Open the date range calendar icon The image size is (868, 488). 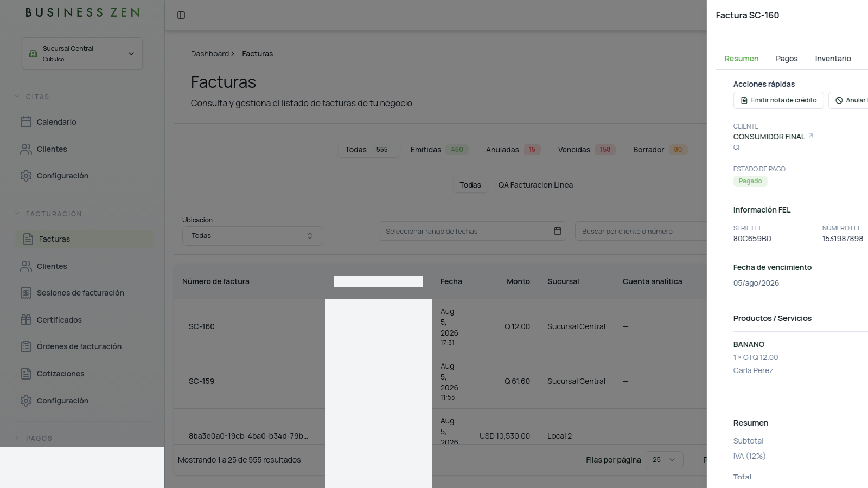point(557,231)
